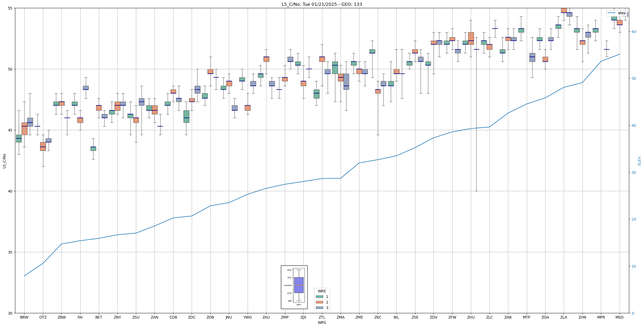Image resolution: width=644 pixels, height=327 pixels.
Task: Click the ELEV right axis label
Action: tap(639, 161)
